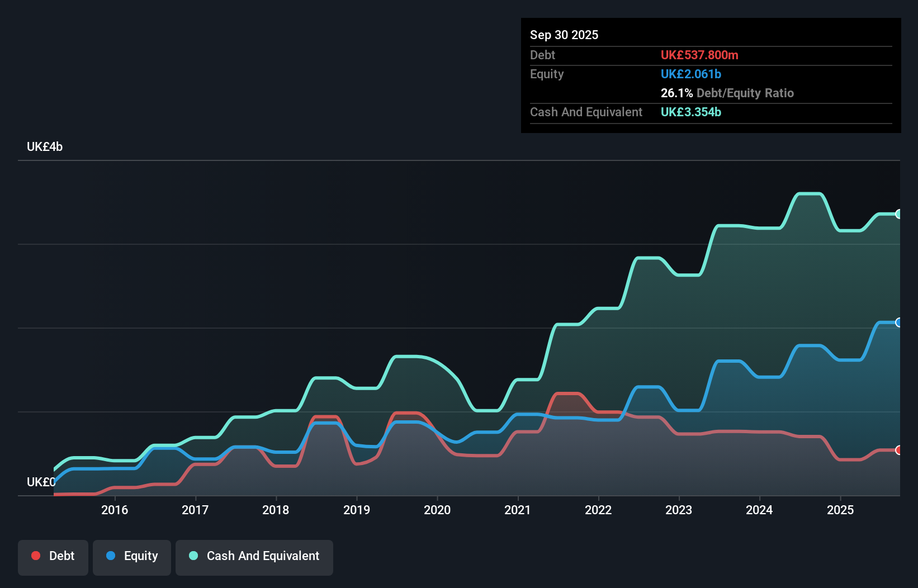Click Cash And Equivalent label in tooltip
Screen dimensions: 918x588
click(x=586, y=112)
